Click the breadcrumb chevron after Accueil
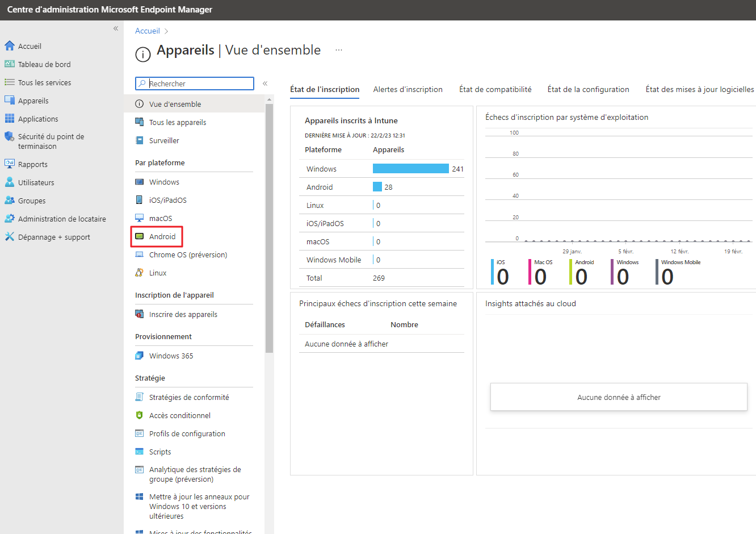Viewport: 756px width, 534px height. click(166, 31)
